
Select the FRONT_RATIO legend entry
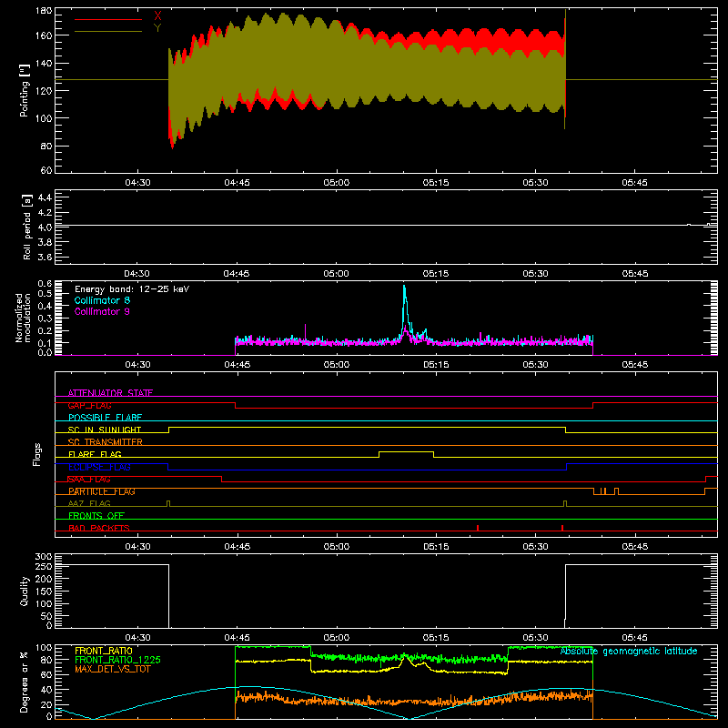[x=104, y=651]
